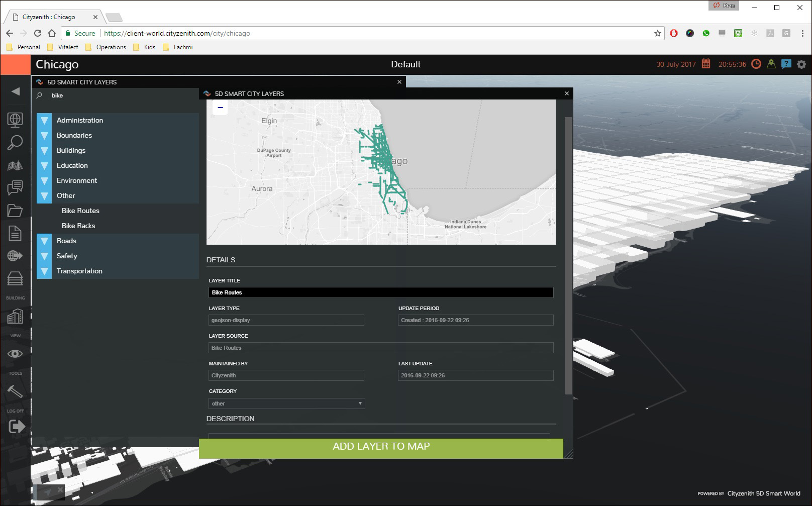812x506 pixels.
Task: Open the calendar date picker icon
Action: pos(706,64)
